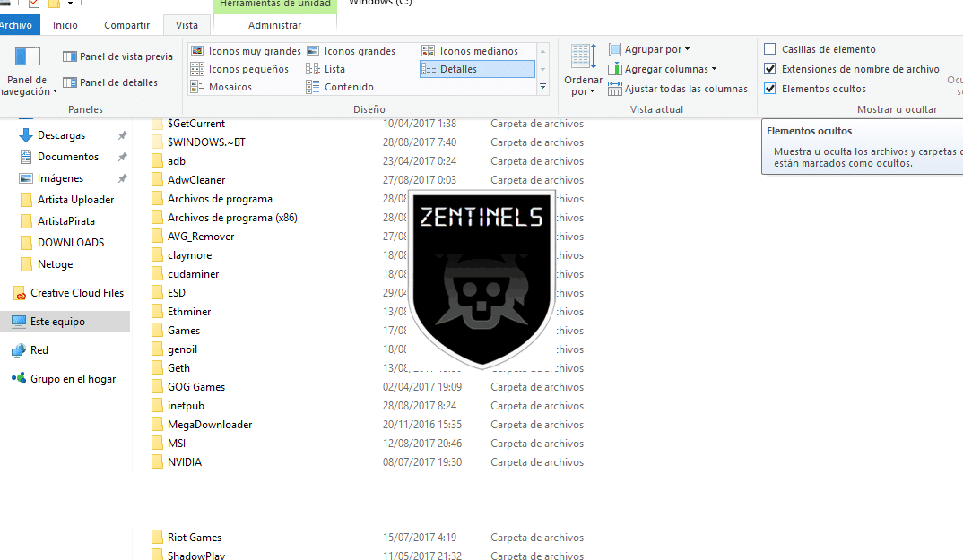Click the layout gallery's upward arrow
The width and height of the screenshot is (963, 560).
(542, 51)
